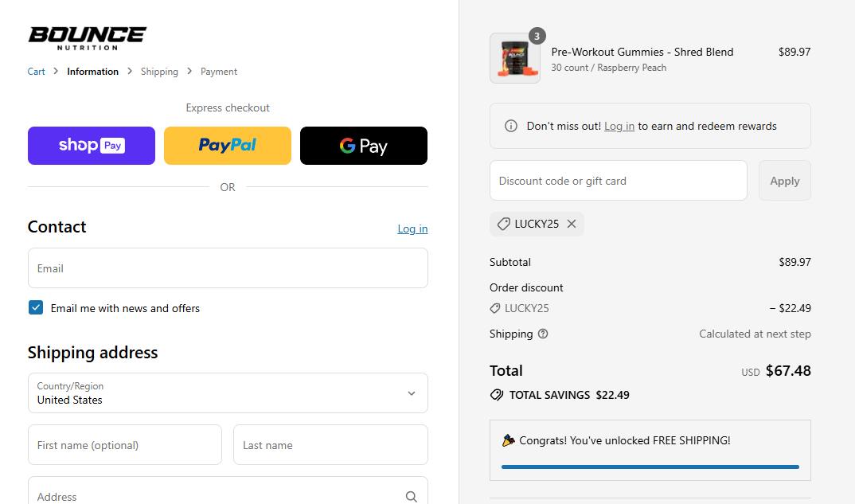Image resolution: width=855 pixels, height=504 pixels.
Task: Click the $67.48 total amount
Action: coord(788,371)
